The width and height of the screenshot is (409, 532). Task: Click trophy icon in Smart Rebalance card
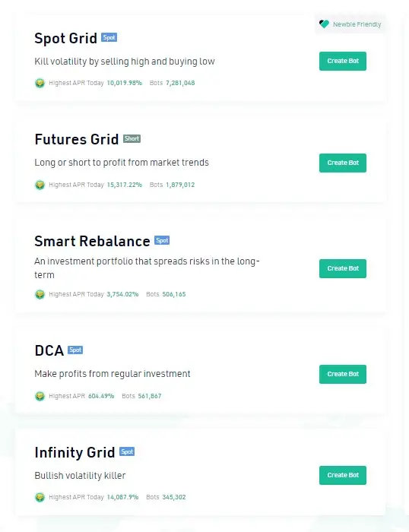tap(40, 294)
